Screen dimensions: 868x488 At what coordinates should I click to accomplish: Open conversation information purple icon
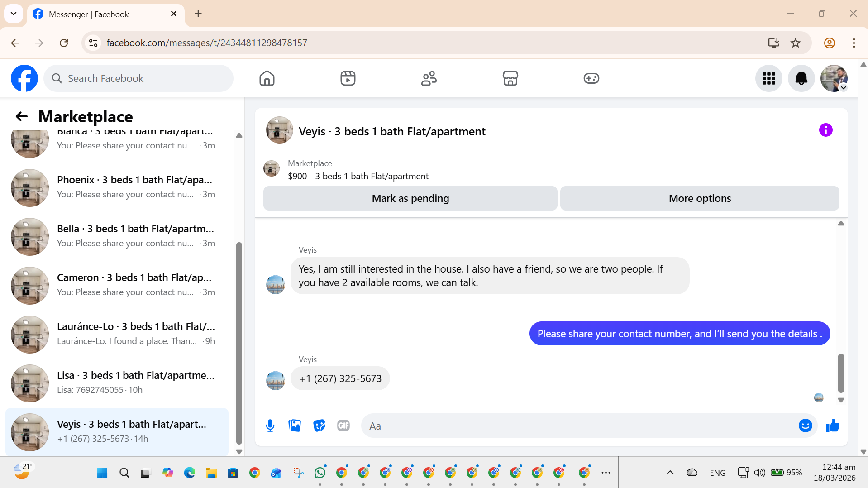[826, 130]
